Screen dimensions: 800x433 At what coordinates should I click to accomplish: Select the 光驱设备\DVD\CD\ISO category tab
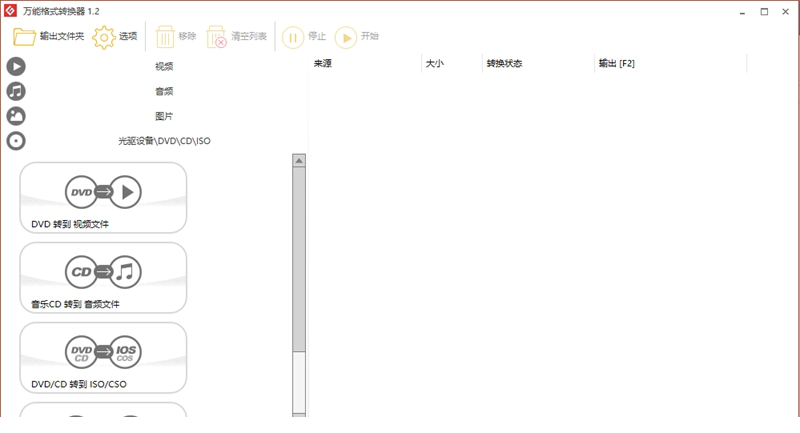point(164,141)
